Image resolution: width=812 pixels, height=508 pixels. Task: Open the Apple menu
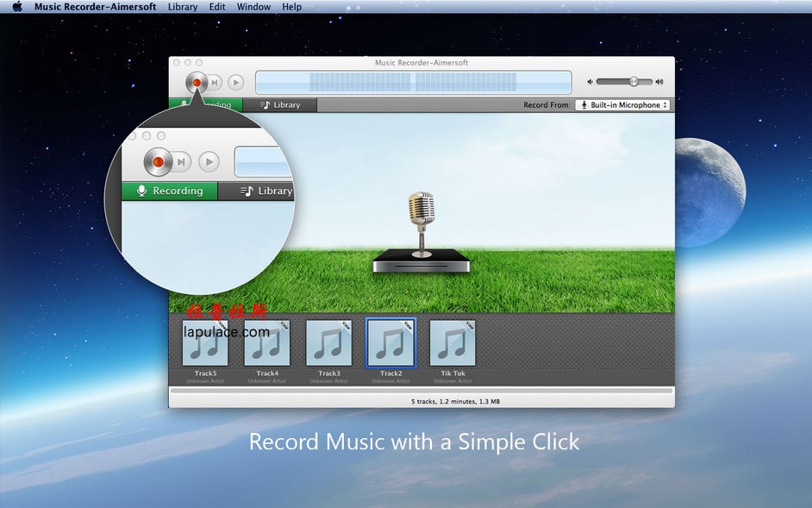tap(17, 7)
